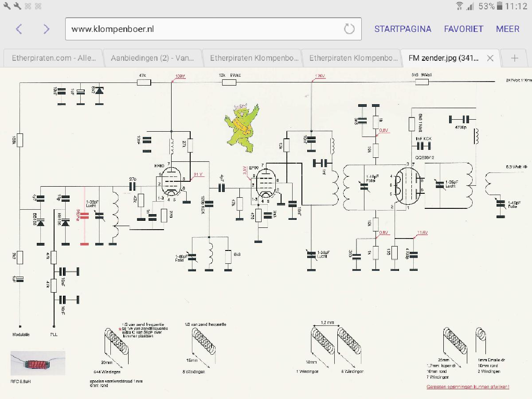Switch to the Etherpiraten.com - Alle tab
Viewport: 532px width, 399px height.
[x=52, y=58]
